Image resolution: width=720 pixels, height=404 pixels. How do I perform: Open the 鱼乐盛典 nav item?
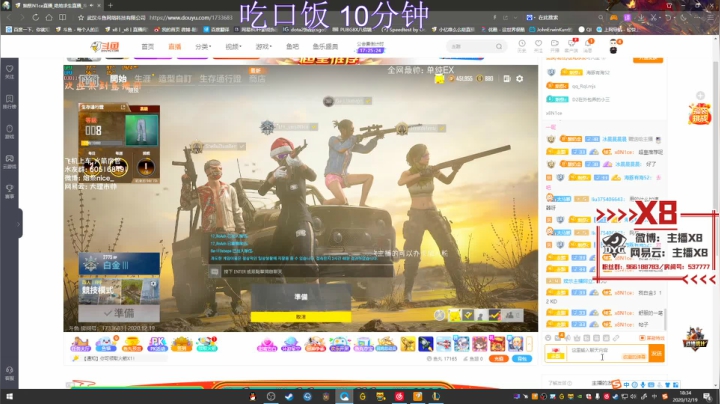point(326,46)
